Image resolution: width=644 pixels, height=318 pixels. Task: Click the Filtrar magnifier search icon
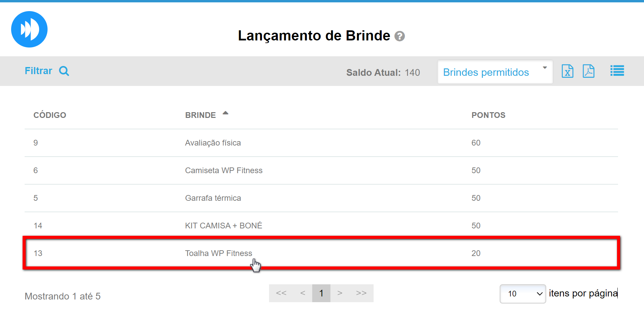point(64,71)
